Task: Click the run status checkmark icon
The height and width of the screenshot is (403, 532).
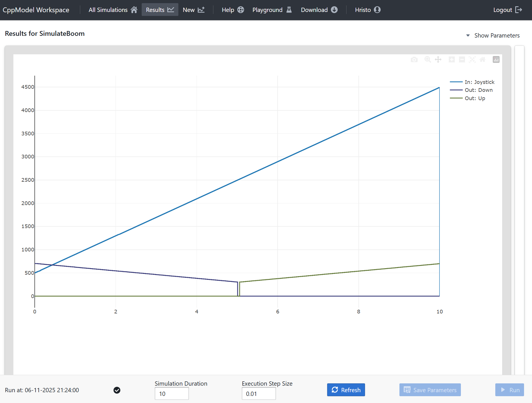Action: 117,390
